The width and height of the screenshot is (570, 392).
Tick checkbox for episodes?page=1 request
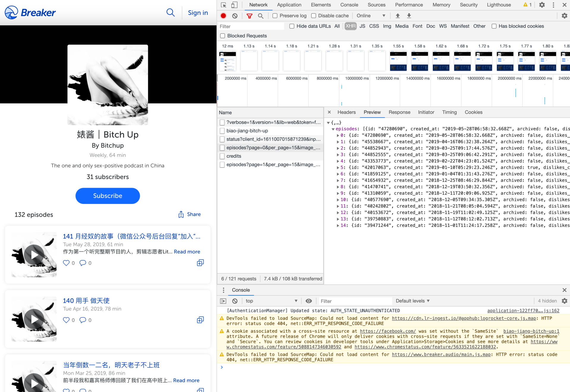coord(222,165)
